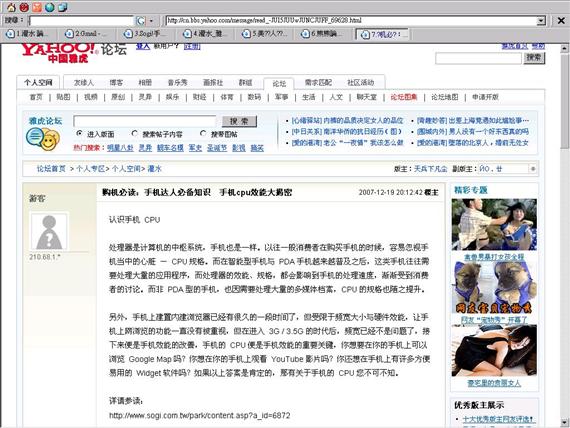Click hot search link 明星八卦
The image size is (570, 428).
click(120, 148)
